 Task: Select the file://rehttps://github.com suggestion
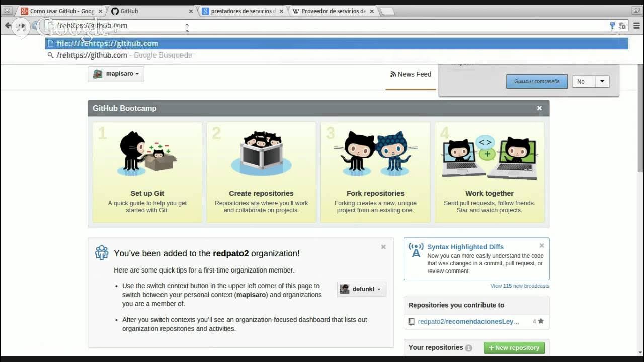tap(337, 44)
